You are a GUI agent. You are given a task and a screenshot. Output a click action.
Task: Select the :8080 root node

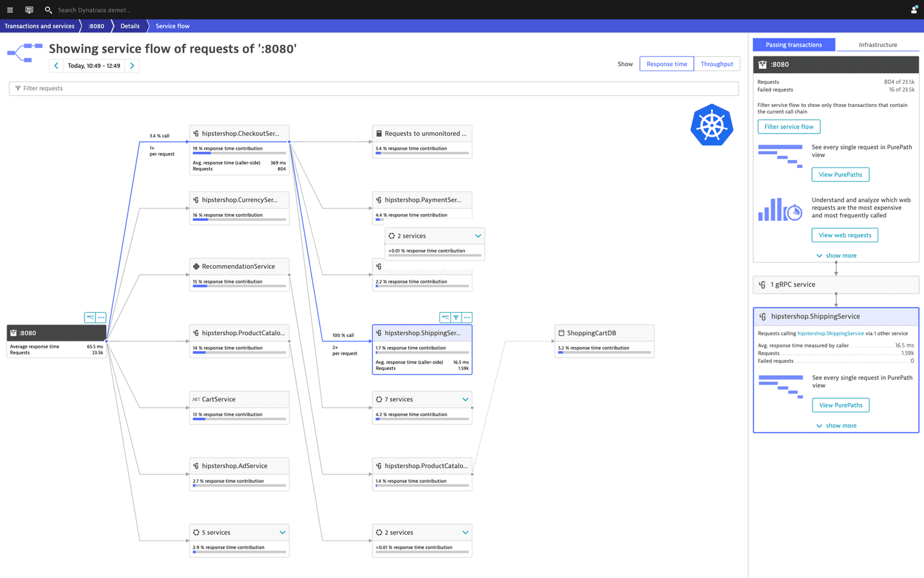pos(56,341)
